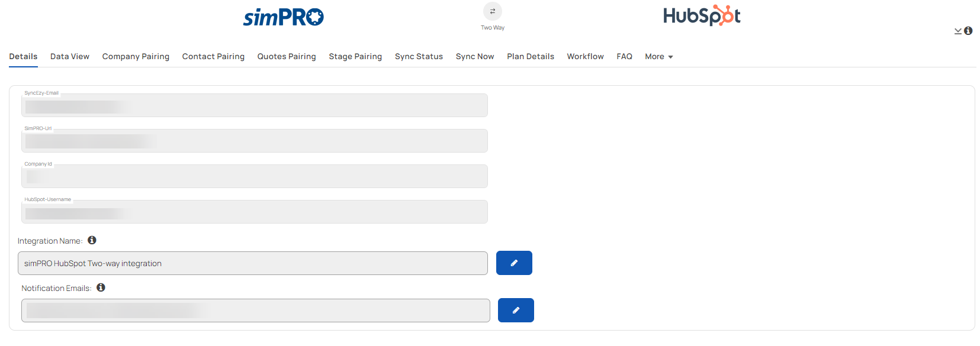Switch to the Sync Now tab

475,57
